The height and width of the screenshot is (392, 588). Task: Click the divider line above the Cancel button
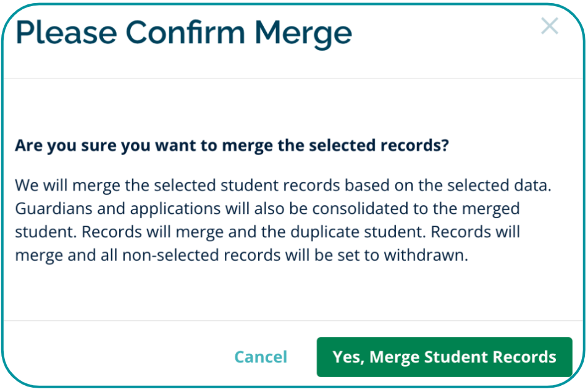click(294, 321)
